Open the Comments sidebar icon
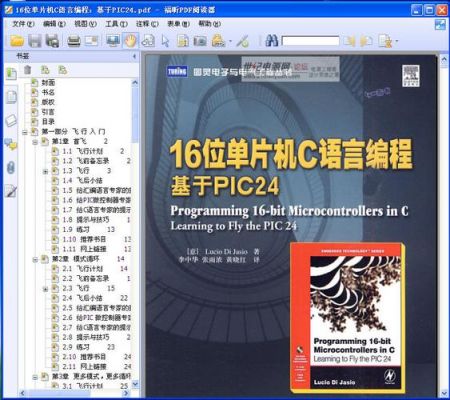450x400 pixels. point(11,144)
